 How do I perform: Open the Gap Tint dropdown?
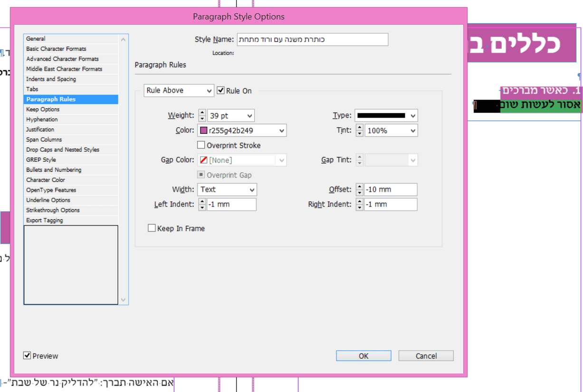coord(391,160)
